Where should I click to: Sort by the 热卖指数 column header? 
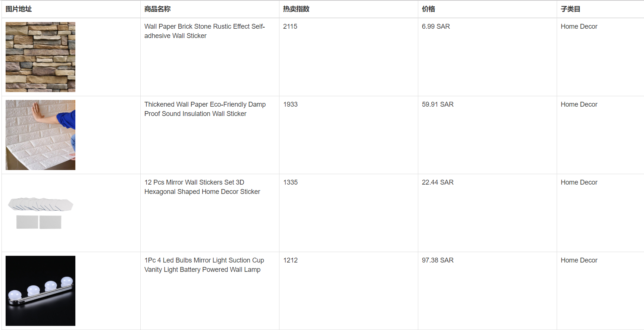coord(296,9)
